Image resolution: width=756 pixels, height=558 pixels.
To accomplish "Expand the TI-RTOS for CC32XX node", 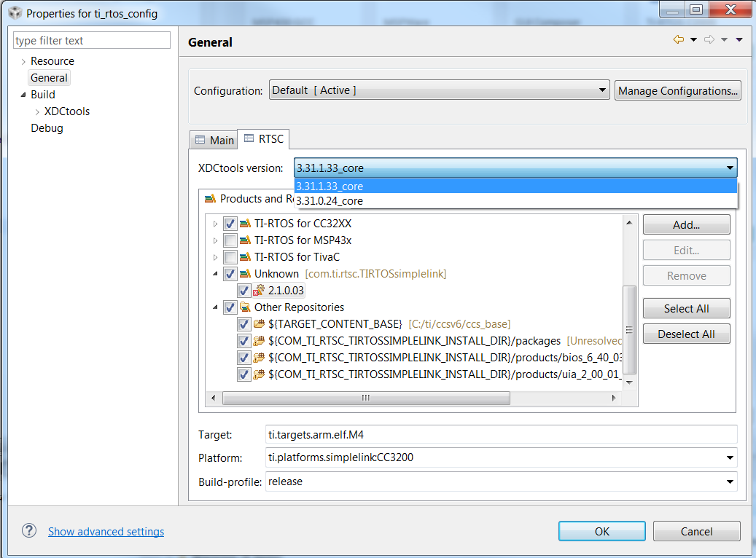I will click(215, 224).
